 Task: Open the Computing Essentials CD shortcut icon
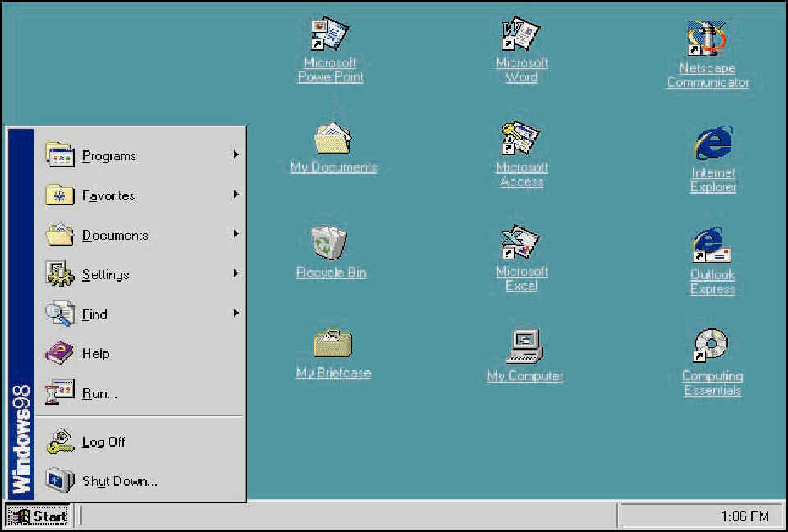tap(711, 346)
